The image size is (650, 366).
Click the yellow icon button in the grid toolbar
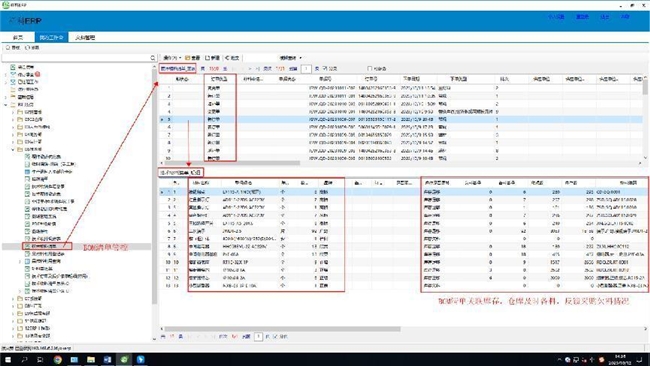[x=193, y=58]
